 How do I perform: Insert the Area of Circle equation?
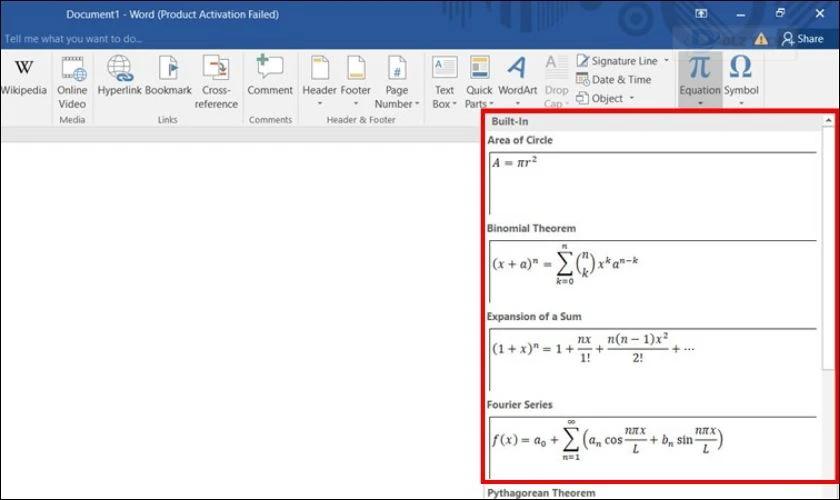(653, 183)
